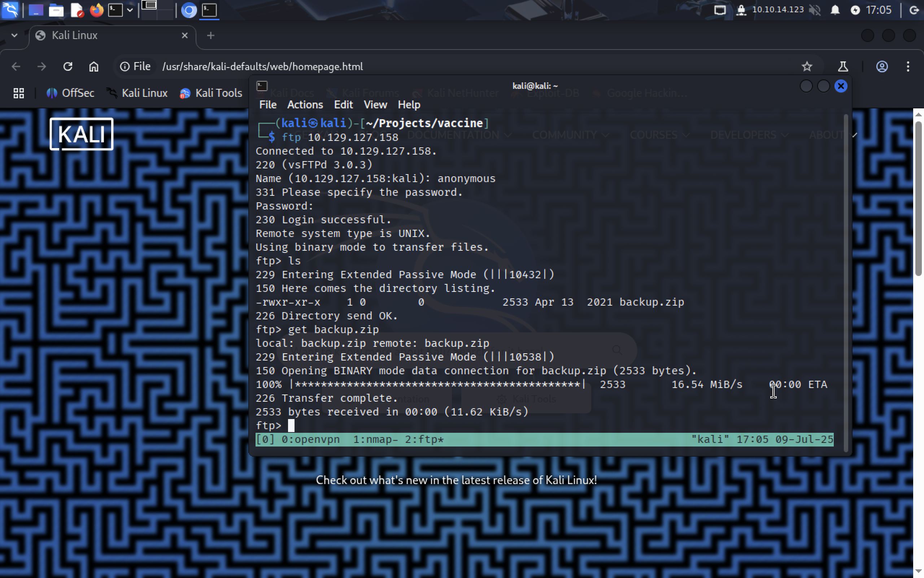This screenshot has width=924, height=578.
Task: Click the VPN network lock icon
Action: (x=741, y=10)
